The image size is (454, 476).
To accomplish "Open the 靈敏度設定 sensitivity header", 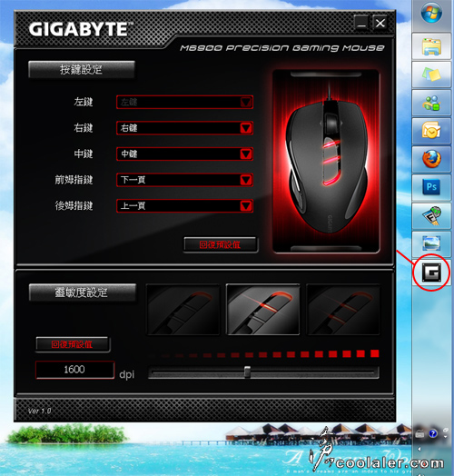I will pos(83,293).
